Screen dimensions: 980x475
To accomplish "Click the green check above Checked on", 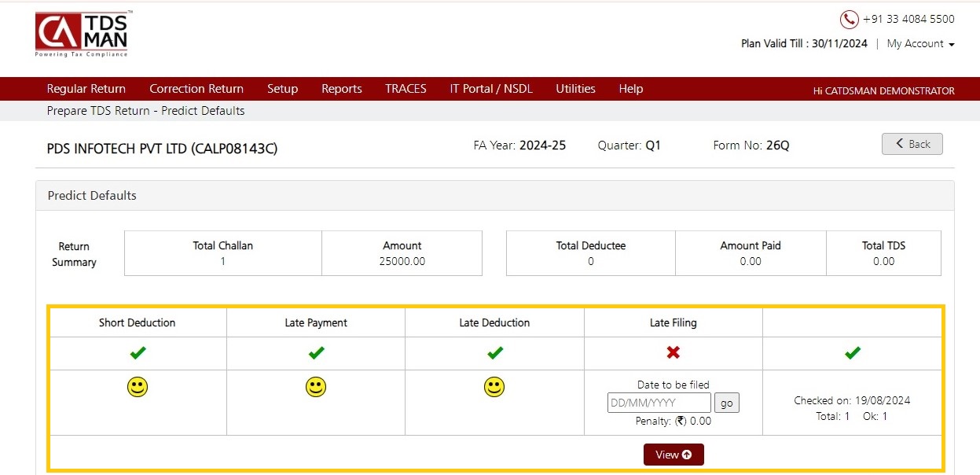I will click(852, 354).
